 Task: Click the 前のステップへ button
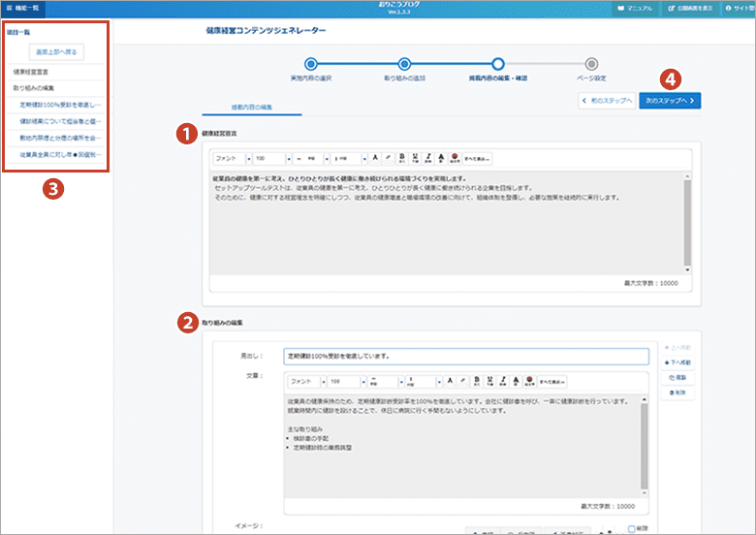click(x=607, y=100)
